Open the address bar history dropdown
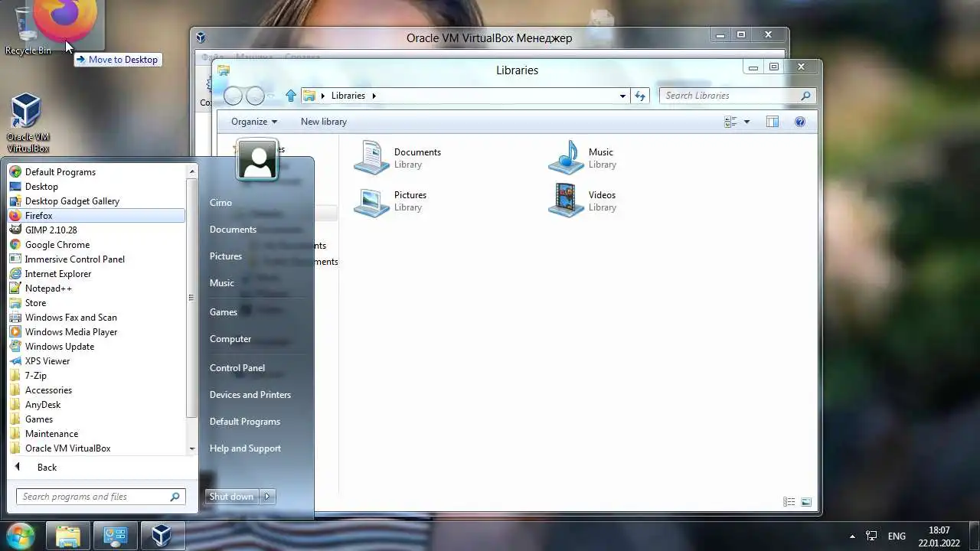This screenshot has height=551, width=980. pyautogui.click(x=622, y=96)
